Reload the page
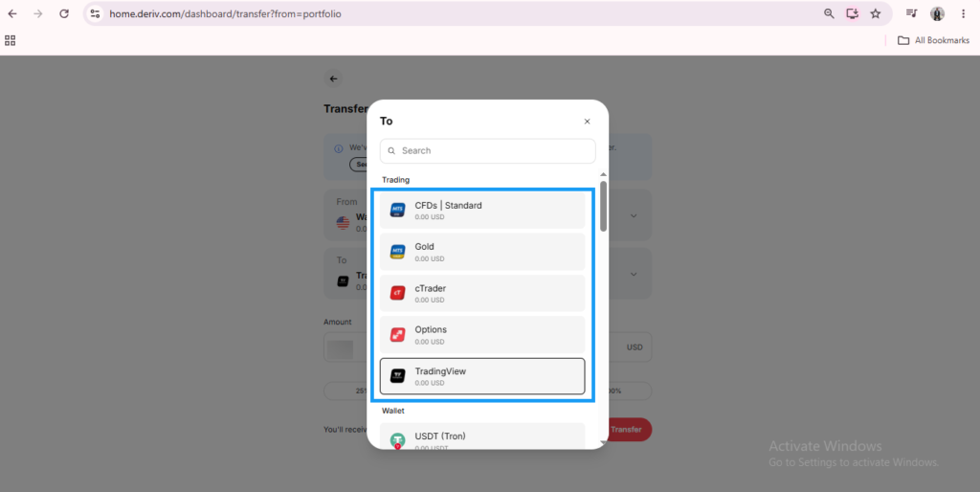980x492 pixels. coord(64,13)
